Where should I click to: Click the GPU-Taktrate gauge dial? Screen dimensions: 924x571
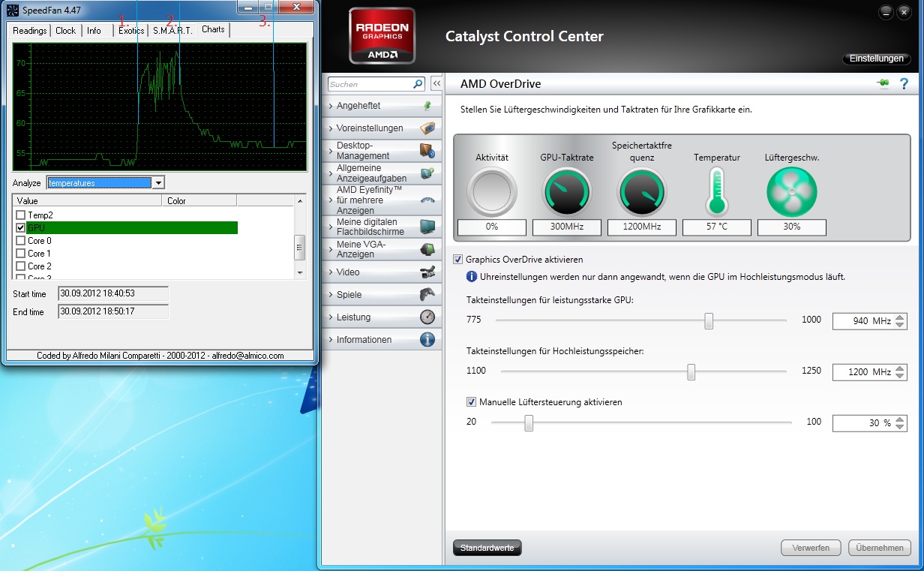pos(567,192)
